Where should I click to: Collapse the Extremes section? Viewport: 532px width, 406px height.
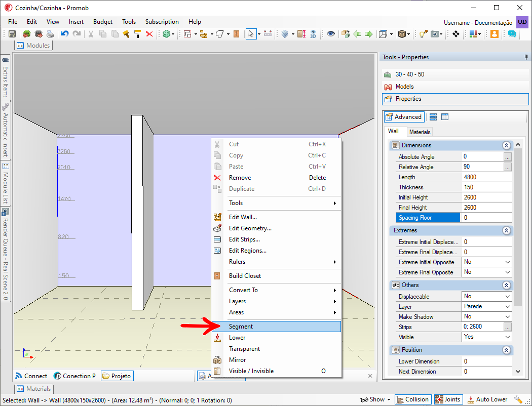click(506, 230)
